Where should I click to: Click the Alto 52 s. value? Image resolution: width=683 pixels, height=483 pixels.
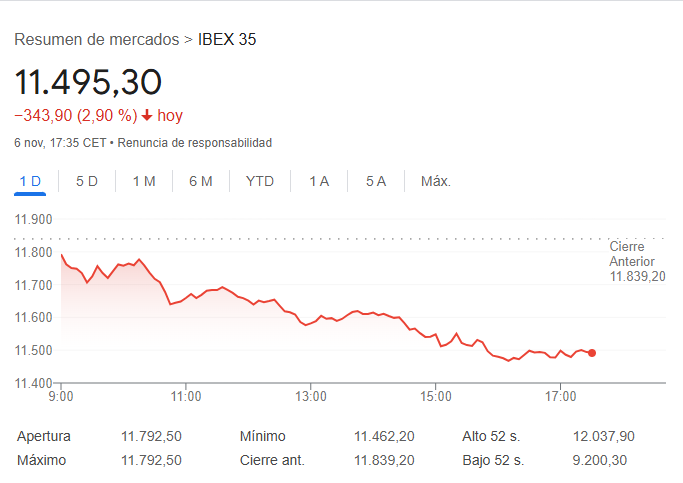pyautogui.click(x=605, y=436)
